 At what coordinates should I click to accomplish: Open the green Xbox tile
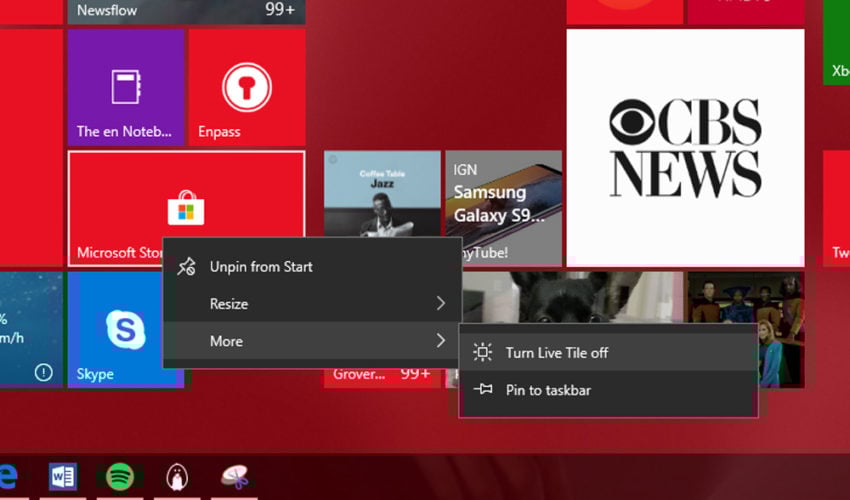coord(836,42)
